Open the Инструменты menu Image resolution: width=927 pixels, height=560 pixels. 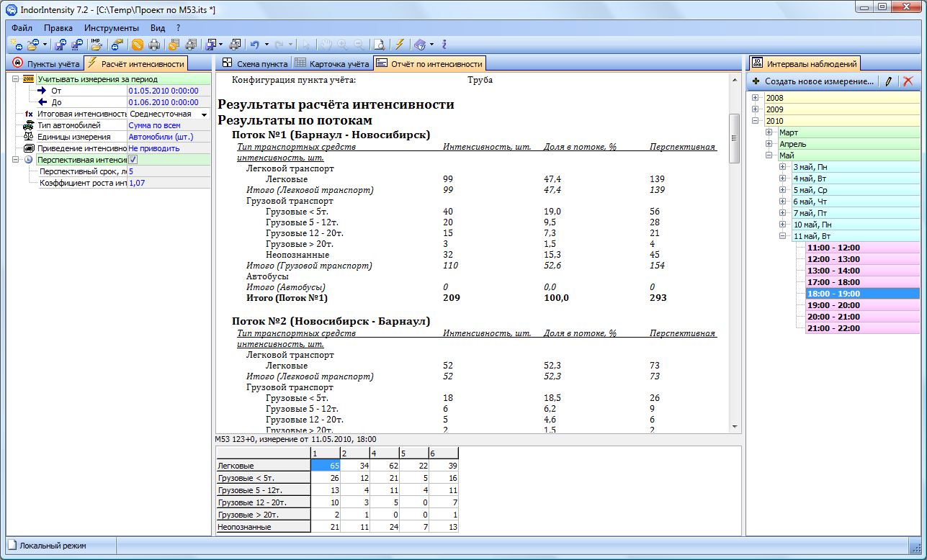click(111, 28)
